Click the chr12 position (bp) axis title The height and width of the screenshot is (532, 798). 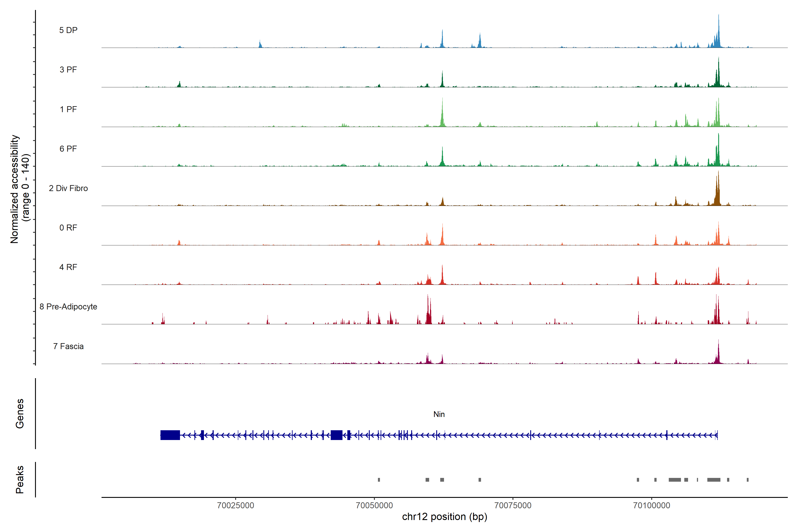click(x=444, y=517)
